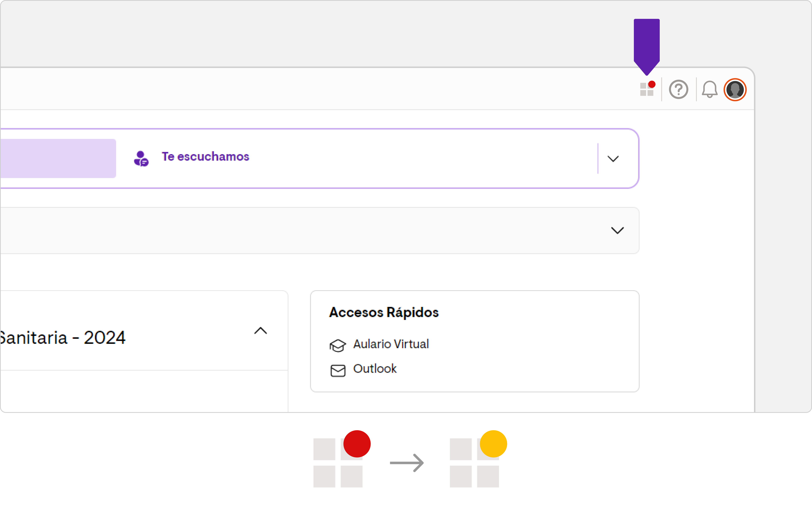
Task: Open the Aulario Virtual link
Action: pyautogui.click(x=391, y=344)
